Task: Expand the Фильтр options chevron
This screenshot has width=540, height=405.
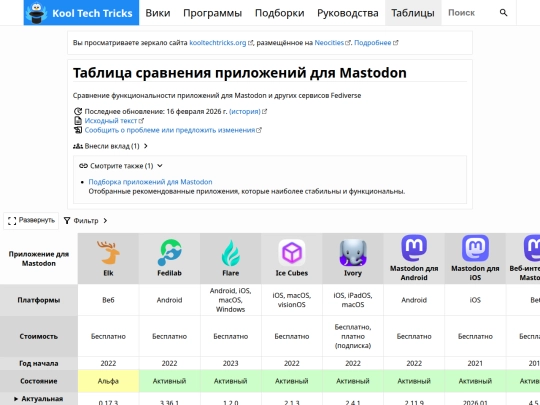Action: [105, 220]
